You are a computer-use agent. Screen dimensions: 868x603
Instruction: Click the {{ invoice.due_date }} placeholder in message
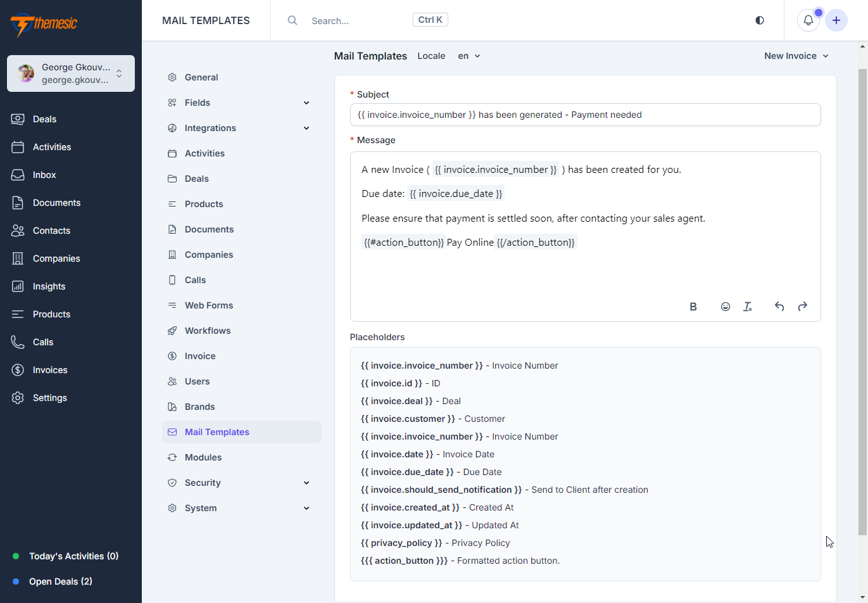click(456, 194)
